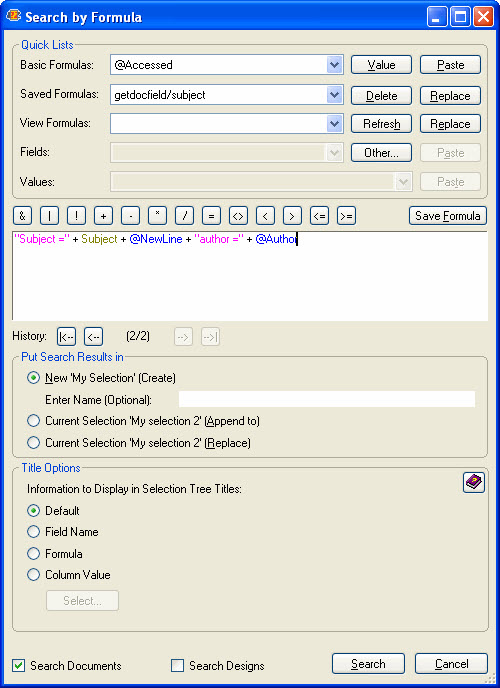
Task: Enable the Search Designs checkbox
Action: pyautogui.click(x=177, y=666)
